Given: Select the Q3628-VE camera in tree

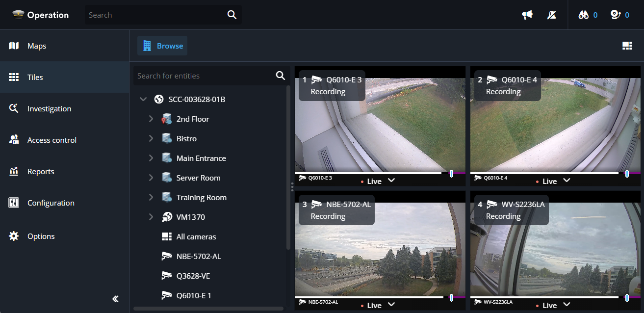Looking at the screenshot, I should point(193,276).
